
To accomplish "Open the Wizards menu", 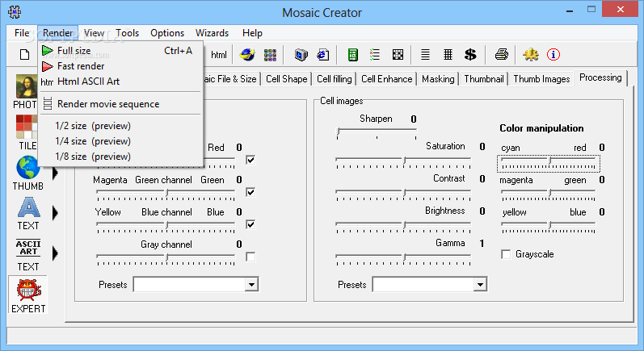I will point(212,33).
